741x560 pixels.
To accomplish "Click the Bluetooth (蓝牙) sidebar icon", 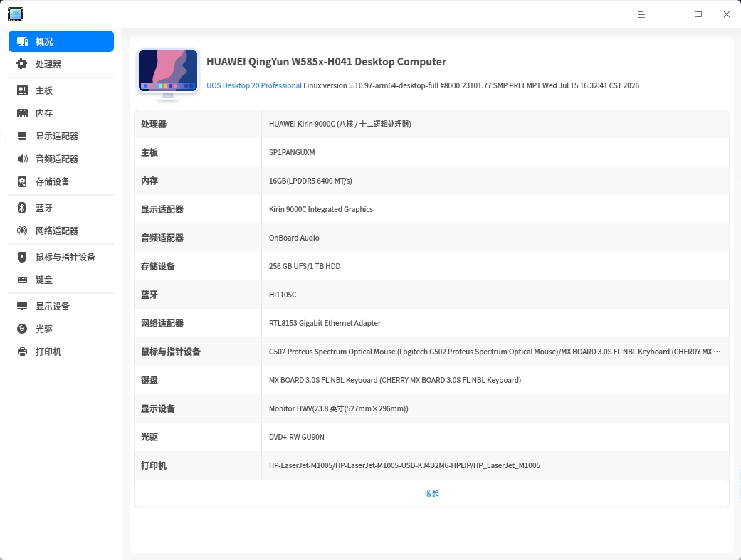I will click(x=22, y=208).
